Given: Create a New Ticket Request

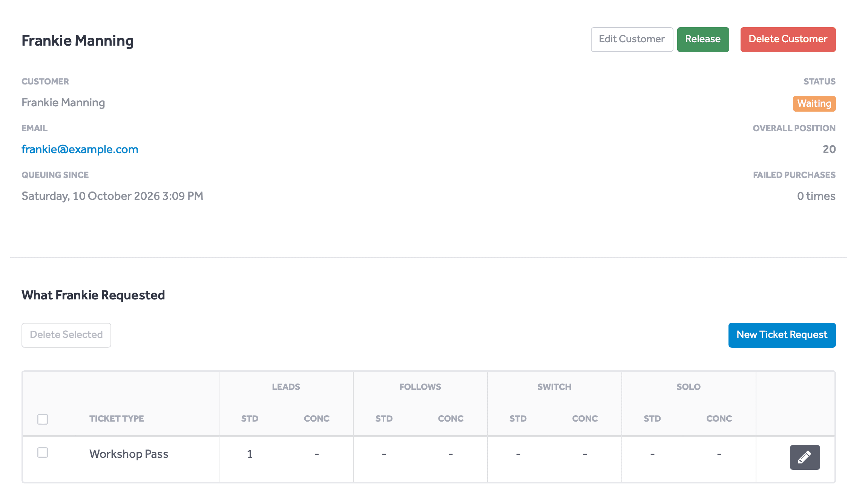Looking at the screenshot, I should click(782, 335).
